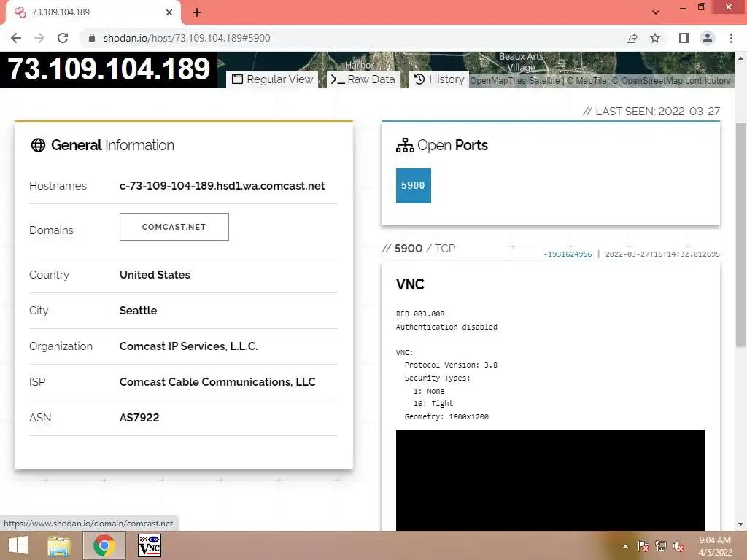Click the timestamp 2022-03-27T16:14:32.012695
747x560 pixels.
pos(662,254)
